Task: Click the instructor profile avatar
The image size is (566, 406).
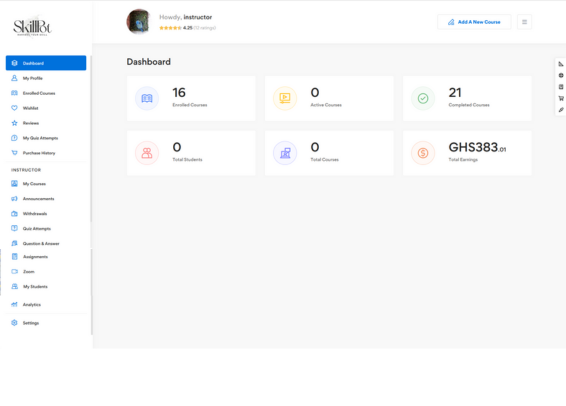Action: coord(139,22)
